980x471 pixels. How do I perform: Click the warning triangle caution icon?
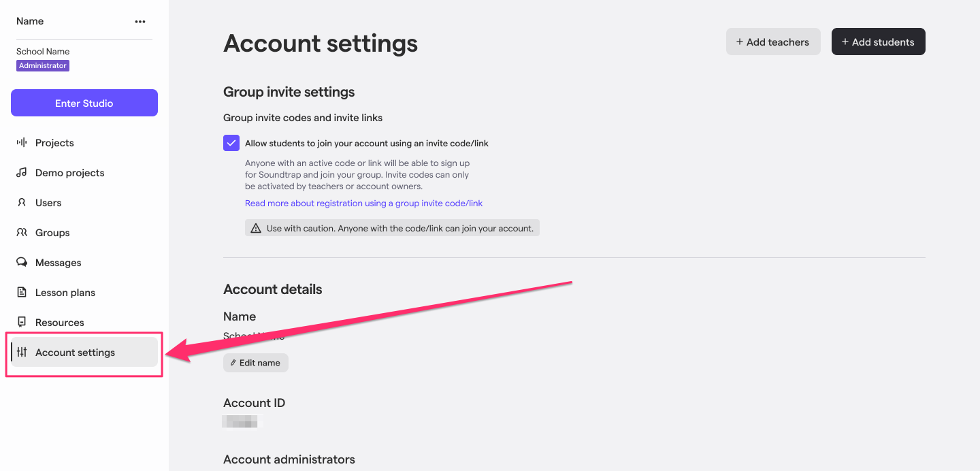pyautogui.click(x=256, y=229)
